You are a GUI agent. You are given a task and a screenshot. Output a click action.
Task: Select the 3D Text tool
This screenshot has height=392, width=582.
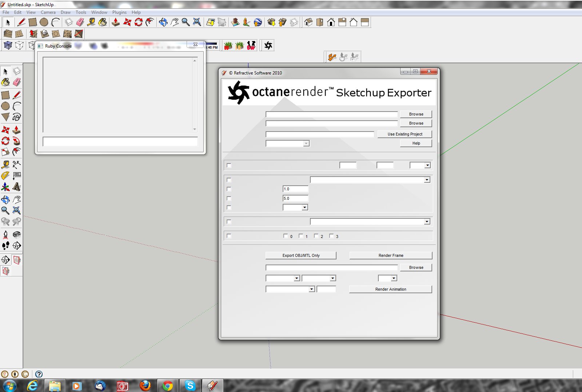(17, 187)
